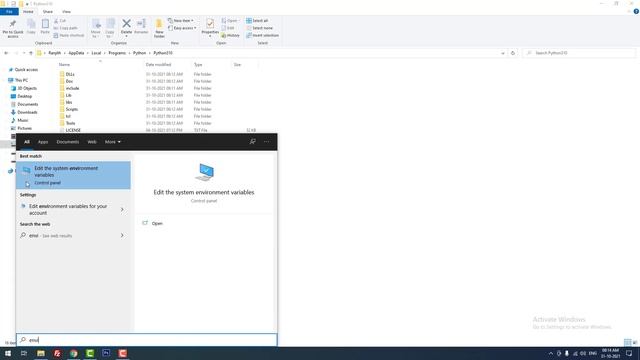Switch to the Share ribbon tab
Screen dimensions: 640x360
[47, 11]
